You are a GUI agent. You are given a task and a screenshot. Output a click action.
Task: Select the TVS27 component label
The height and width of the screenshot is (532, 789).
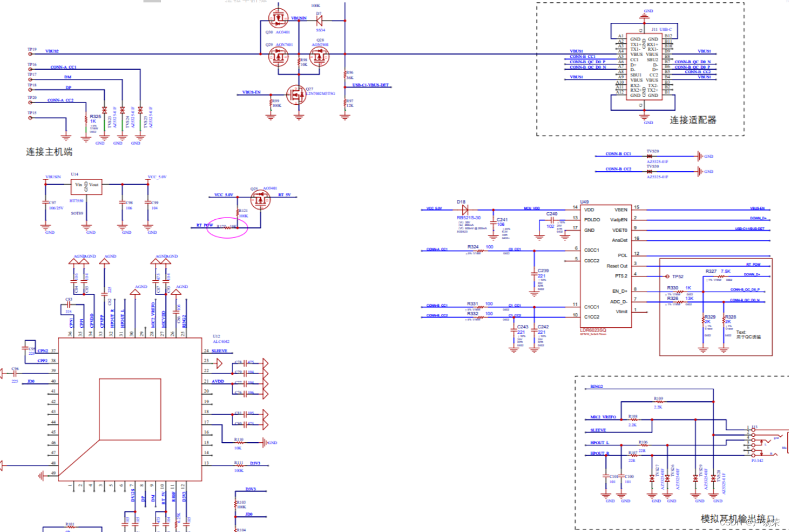(656, 471)
